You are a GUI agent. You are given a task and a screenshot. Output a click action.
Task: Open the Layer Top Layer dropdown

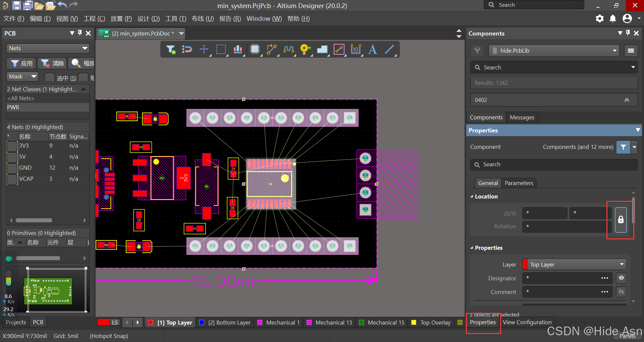pos(575,265)
